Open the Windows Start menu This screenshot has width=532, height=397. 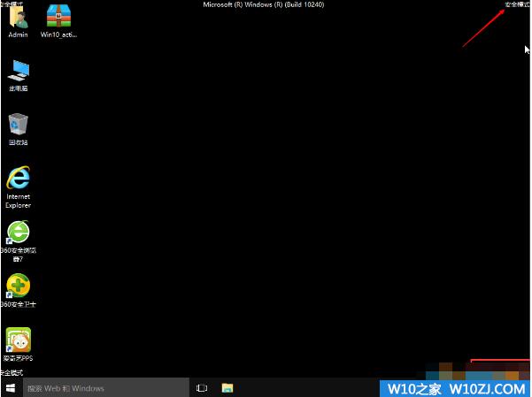click(11, 388)
